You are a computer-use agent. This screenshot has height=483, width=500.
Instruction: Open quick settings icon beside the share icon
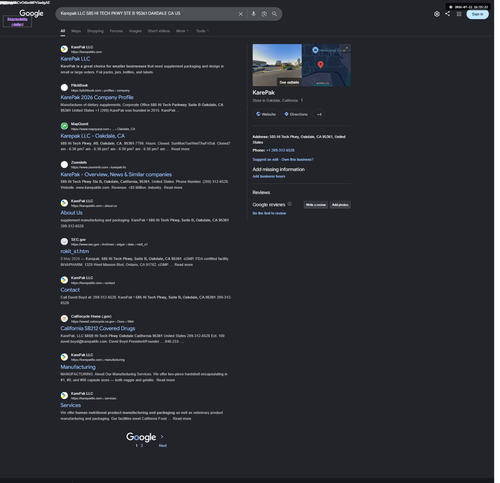click(x=437, y=14)
